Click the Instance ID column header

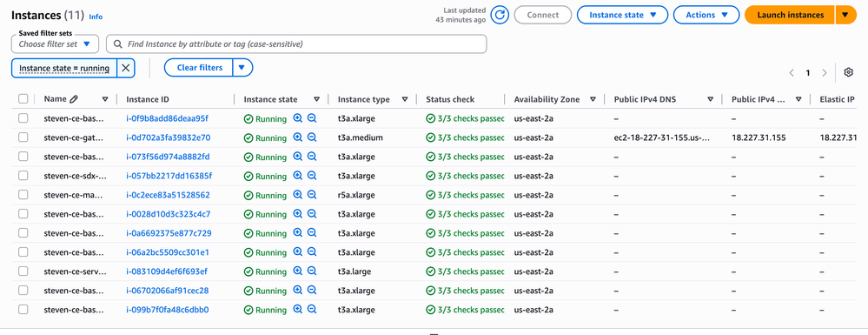click(148, 100)
